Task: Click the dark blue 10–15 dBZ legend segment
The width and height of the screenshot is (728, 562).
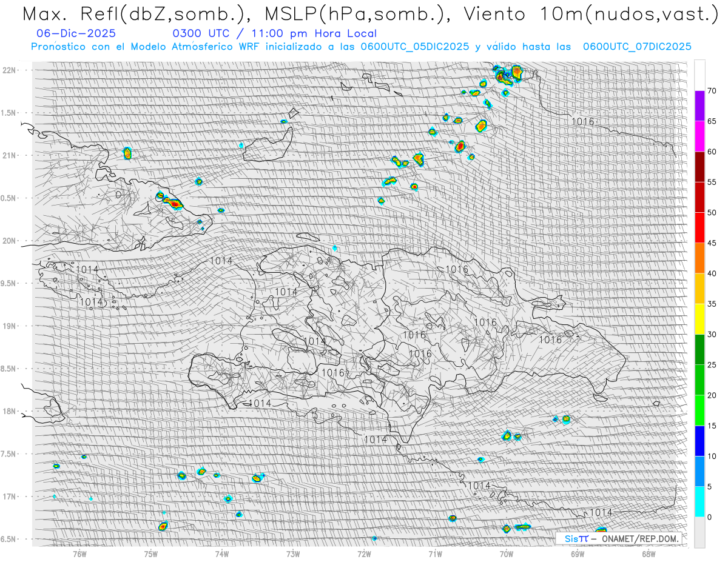Action: (x=699, y=441)
